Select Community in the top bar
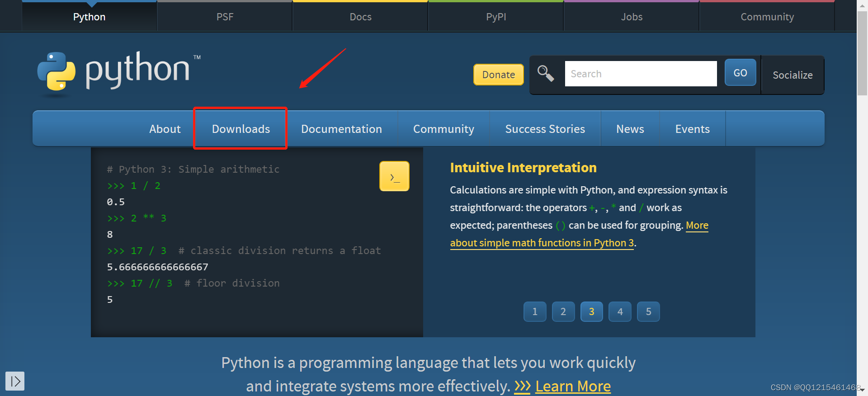 pos(767,17)
